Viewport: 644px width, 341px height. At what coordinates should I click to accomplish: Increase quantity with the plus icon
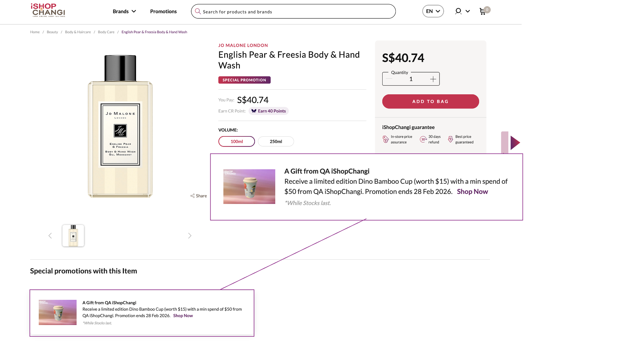click(x=433, y=79)
